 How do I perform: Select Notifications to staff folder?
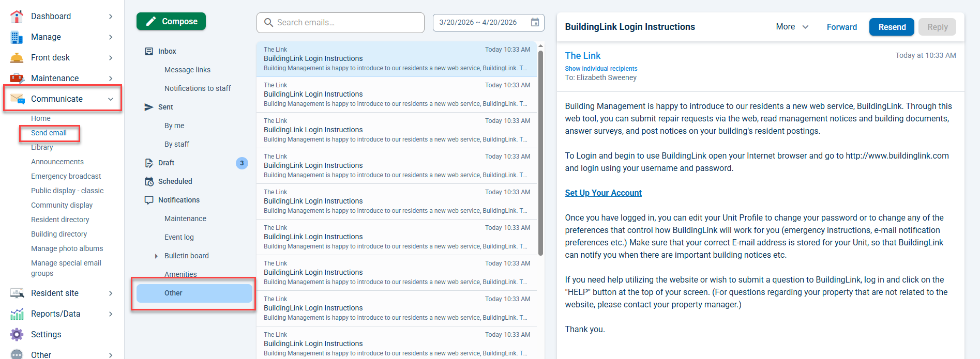coord(198,88)
